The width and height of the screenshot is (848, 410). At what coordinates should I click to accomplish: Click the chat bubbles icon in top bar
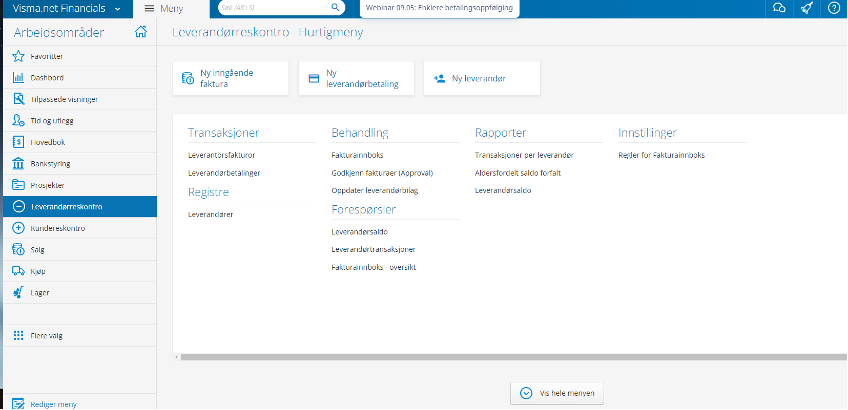pos(780,9)
